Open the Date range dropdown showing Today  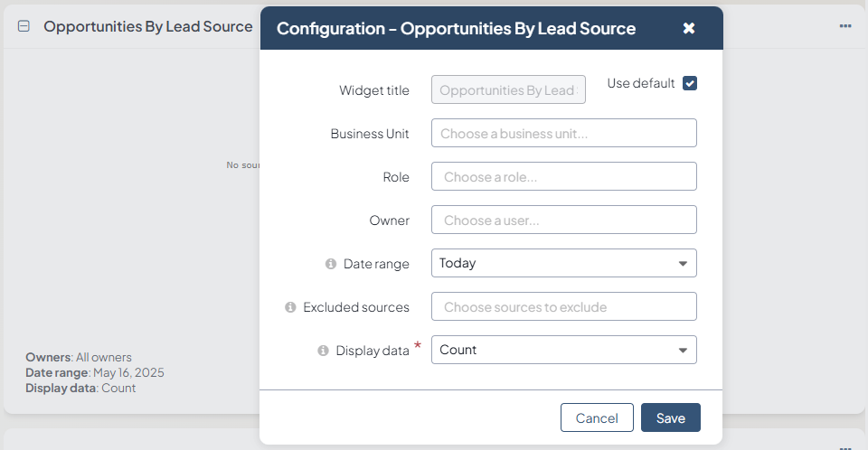563,263
